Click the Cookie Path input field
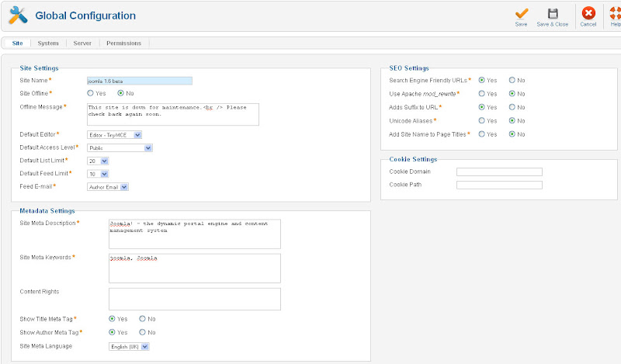Viewport: 621px width, 364px height. coord(499,185)
